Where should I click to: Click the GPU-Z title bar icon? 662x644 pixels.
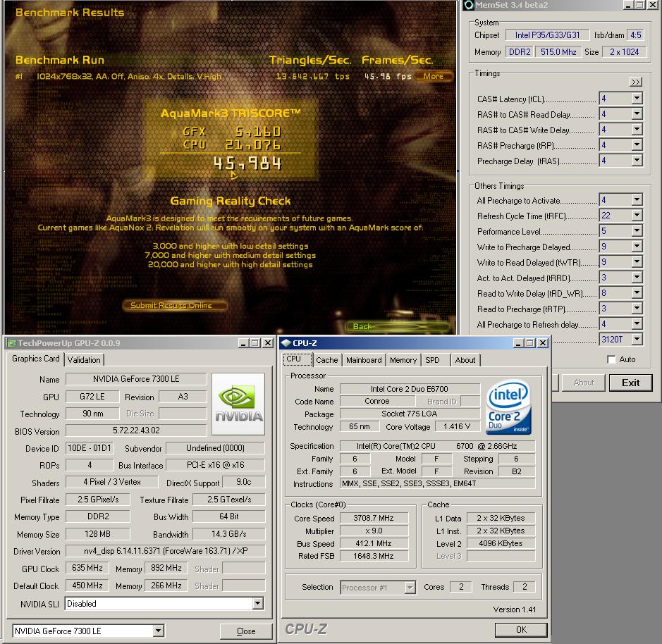click(x=11, y=344)
